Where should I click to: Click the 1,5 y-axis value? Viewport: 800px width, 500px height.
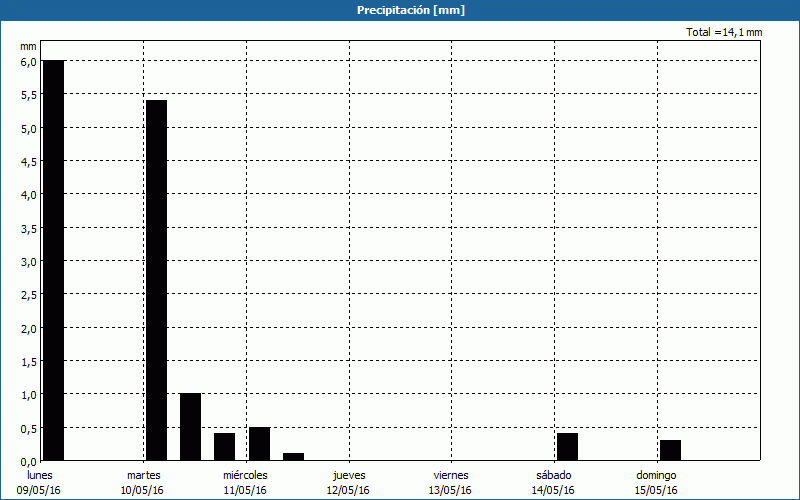29,362
